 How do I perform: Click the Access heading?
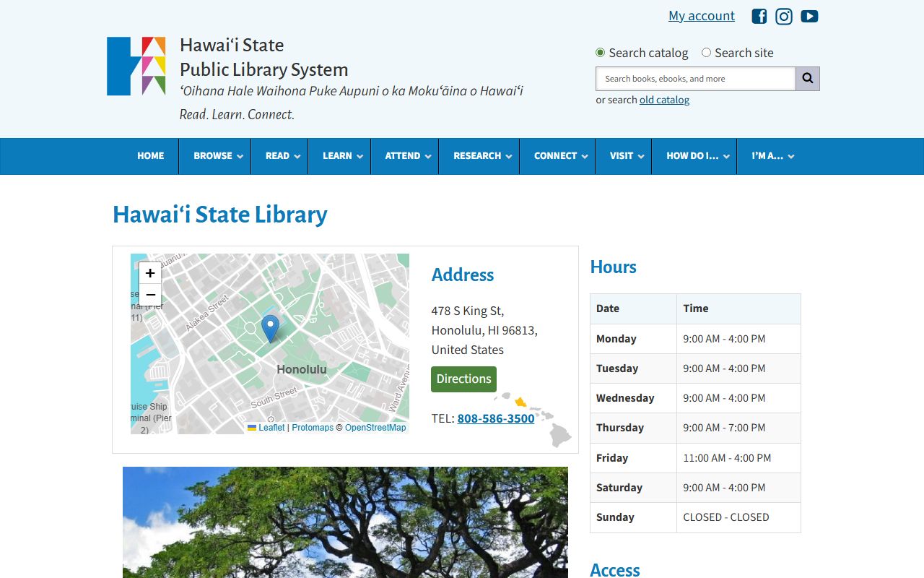click(615, 569)
